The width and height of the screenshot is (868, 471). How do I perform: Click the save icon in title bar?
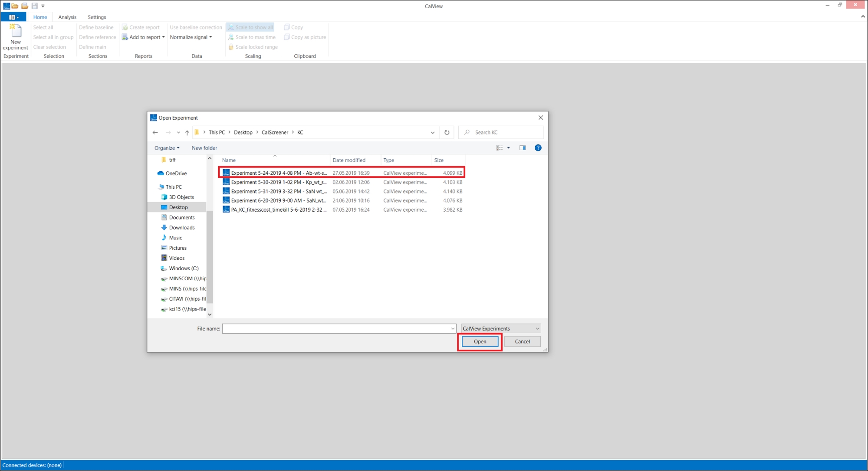pos(35,6)
